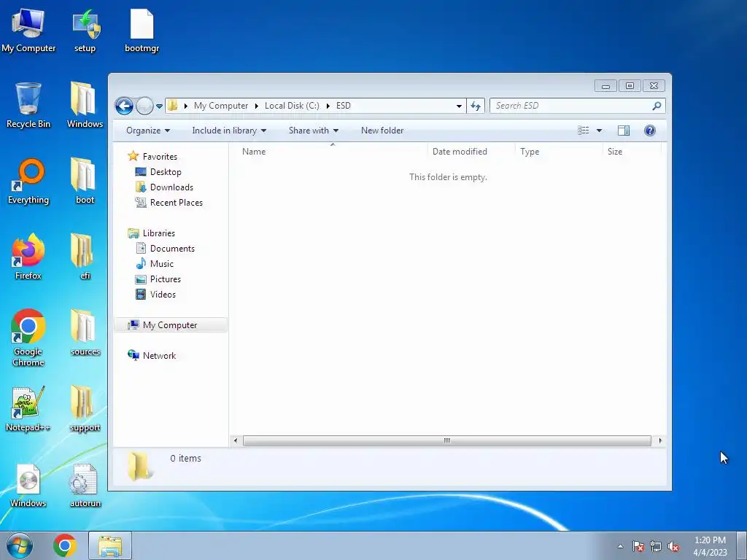Select the setup desktop icon

(85, 31)
